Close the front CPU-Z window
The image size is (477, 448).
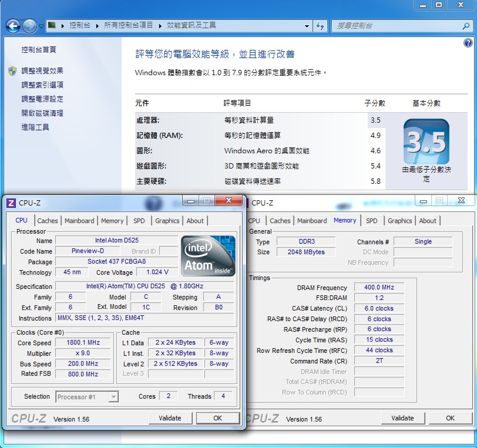tap(229, 201)
